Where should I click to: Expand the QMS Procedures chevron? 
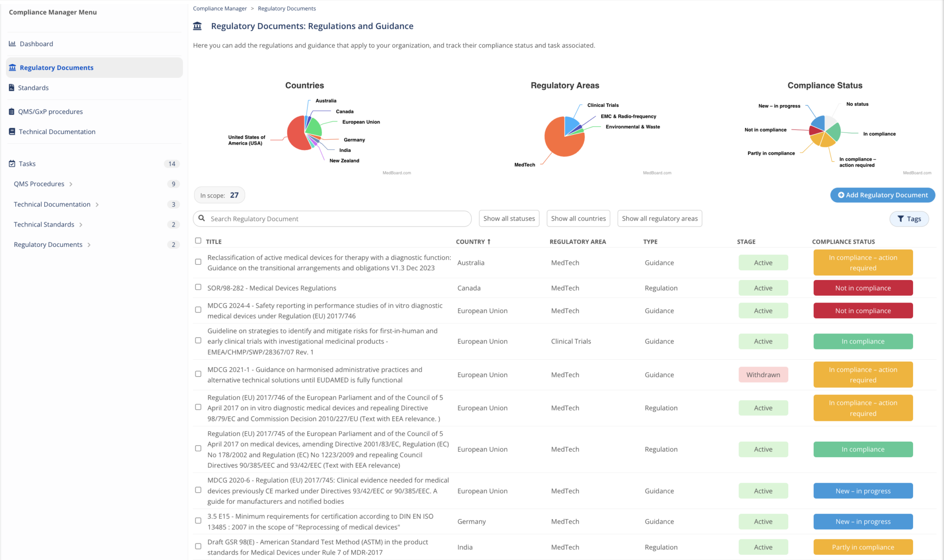pyautogui.click(x=71, y=184)
